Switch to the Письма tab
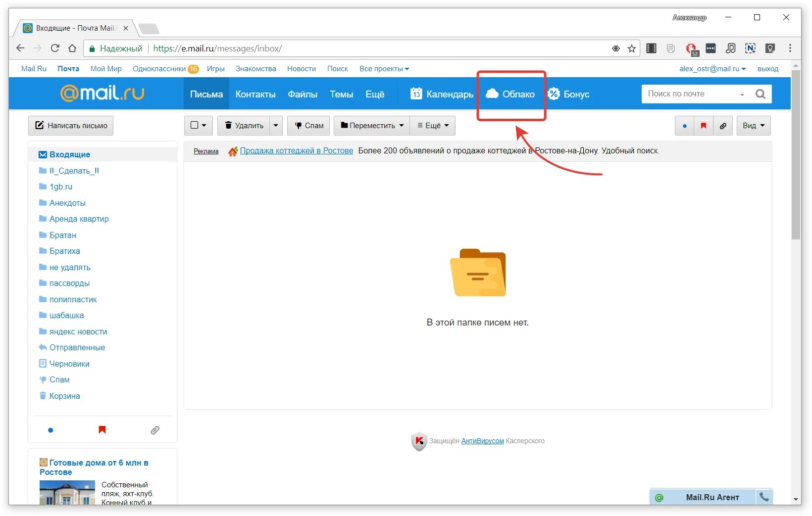 pos(206,94)
